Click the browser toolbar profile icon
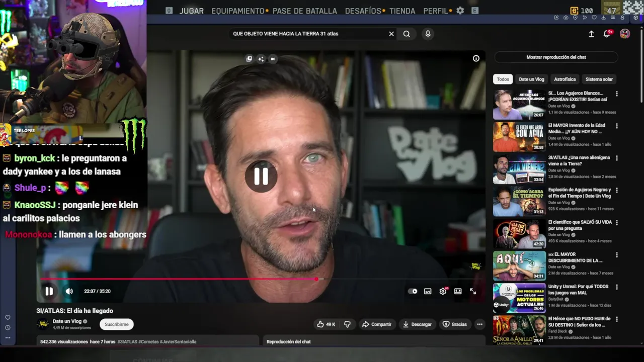Image resolution: width=644 pixels, height=362 pixels. point(622,18)
